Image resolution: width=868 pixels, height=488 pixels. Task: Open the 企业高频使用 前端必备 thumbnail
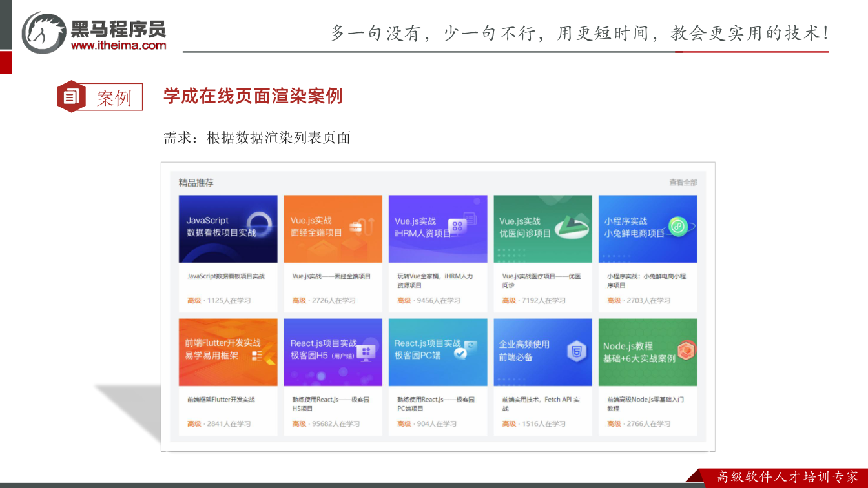point(542,352)
